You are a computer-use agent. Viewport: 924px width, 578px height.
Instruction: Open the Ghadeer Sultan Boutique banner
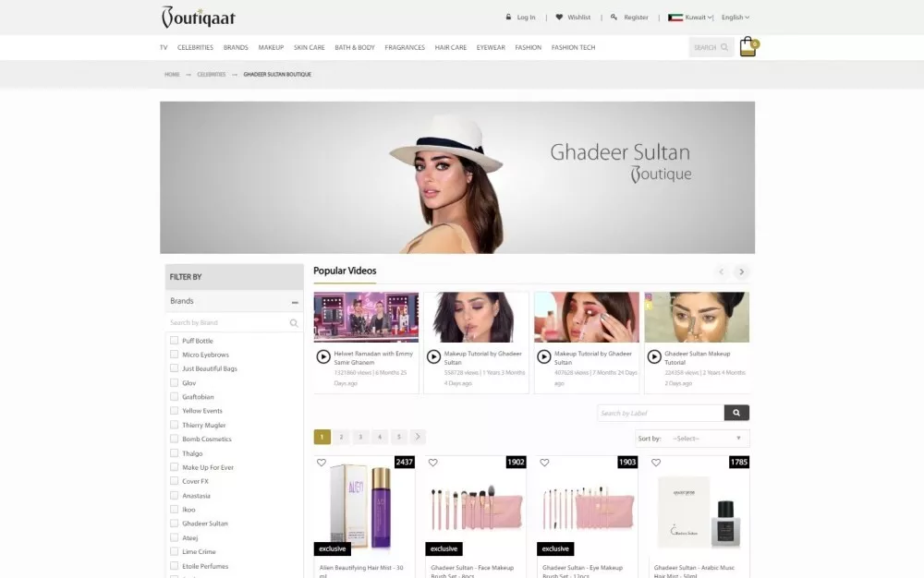coord(457,177)
